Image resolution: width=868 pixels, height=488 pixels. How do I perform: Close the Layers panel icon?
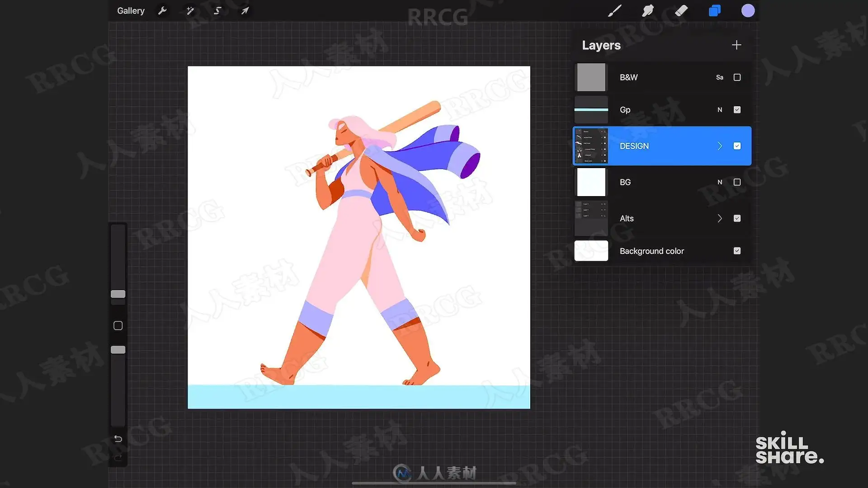tap(715, 10)
